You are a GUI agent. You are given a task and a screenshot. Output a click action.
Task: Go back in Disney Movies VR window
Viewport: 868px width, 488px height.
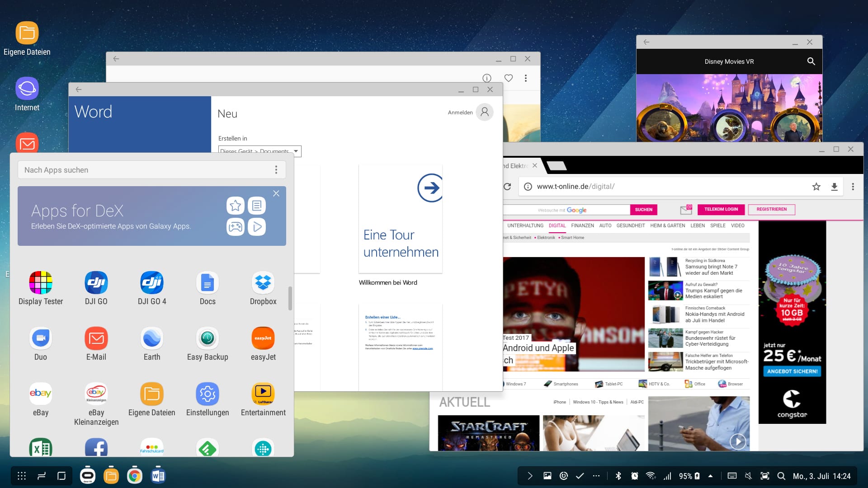(x=646, y=42)
